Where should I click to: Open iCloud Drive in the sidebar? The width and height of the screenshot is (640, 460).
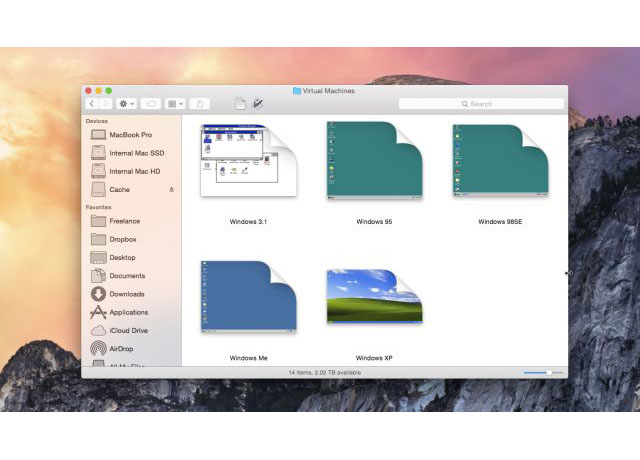pyautogui.click(x=131, y=331)
